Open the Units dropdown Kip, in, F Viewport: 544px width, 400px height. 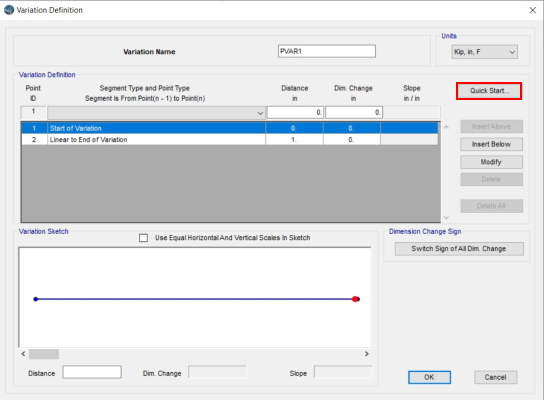coord(484,52)
